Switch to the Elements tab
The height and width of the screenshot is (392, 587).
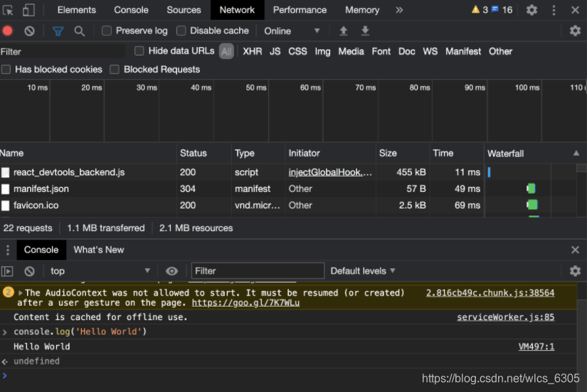[76, 10]
